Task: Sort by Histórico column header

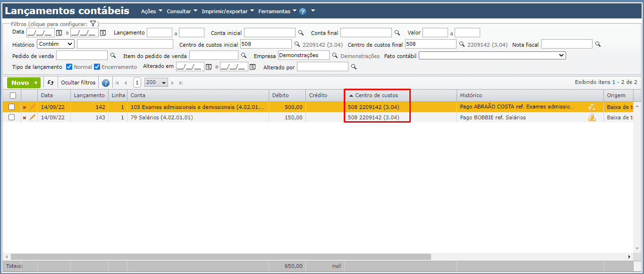Action: (x=531, y=95)
